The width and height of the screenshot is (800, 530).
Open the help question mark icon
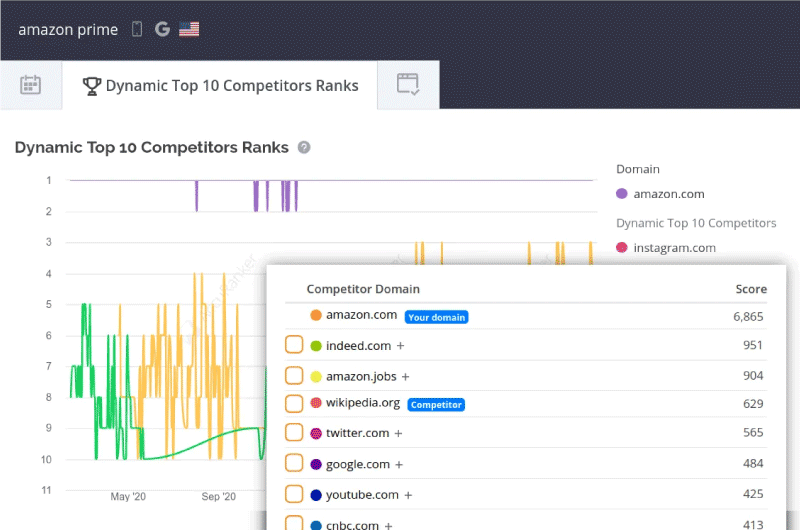[304, 147]
